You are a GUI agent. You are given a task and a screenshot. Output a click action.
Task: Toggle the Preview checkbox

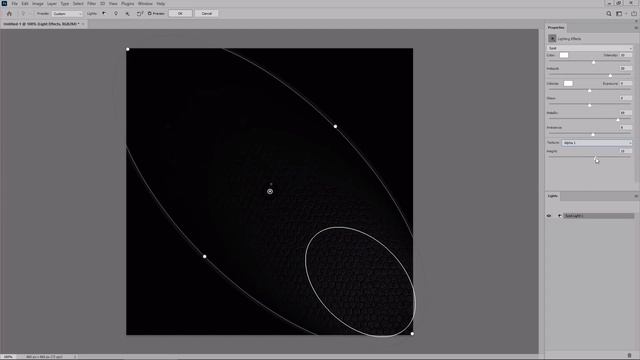click(x=149, y=13)
